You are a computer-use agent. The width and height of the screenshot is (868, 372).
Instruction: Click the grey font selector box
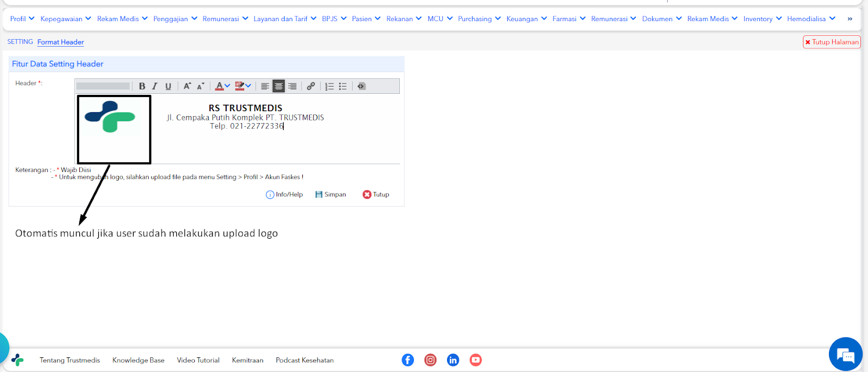pyautogui.click(x=103, y=86)
